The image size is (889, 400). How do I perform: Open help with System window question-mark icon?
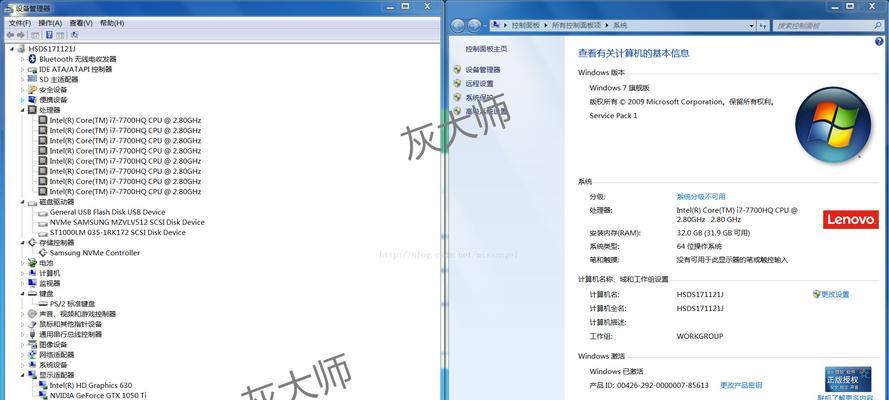tap(879, 41)
